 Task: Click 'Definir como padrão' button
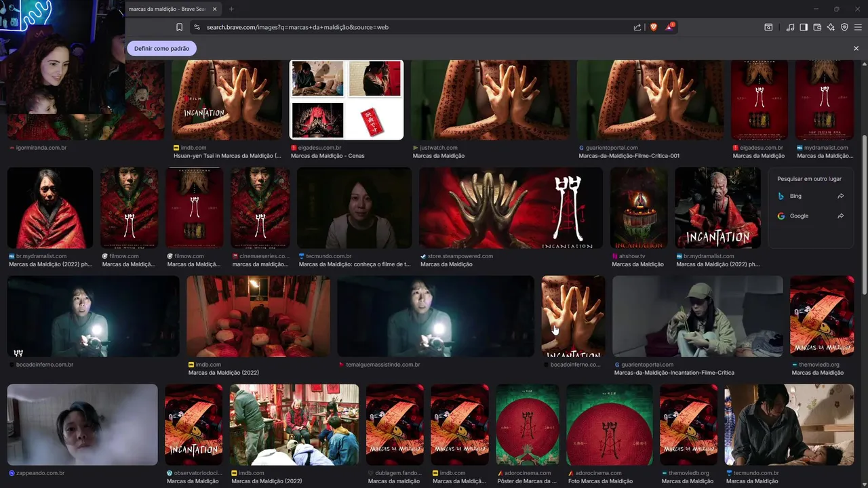click(162, 48)
